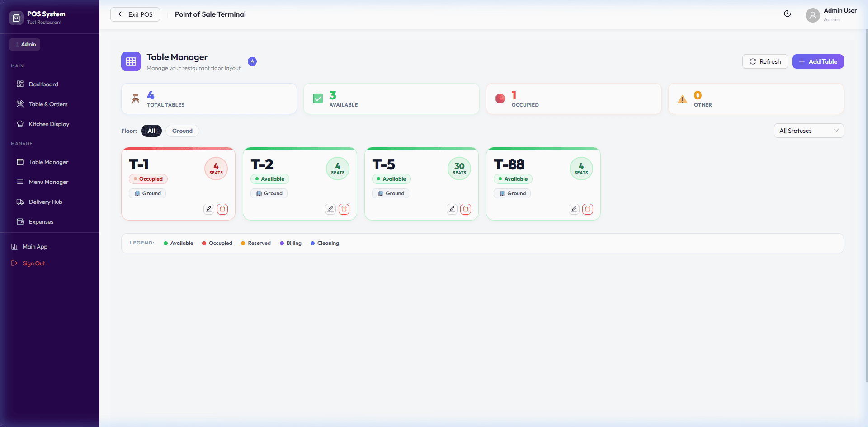This screenshot has height=427, width=868.
Task: Delete table T-88 using its trash icon
Action: pos(587,209)
